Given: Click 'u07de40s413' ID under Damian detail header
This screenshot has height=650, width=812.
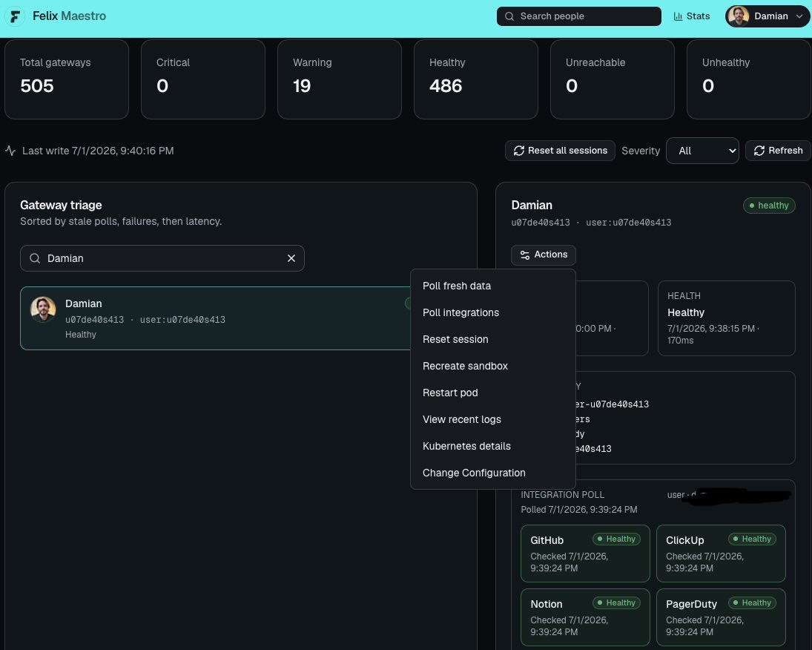Looking at the screenshot, I should click(541, 223).
